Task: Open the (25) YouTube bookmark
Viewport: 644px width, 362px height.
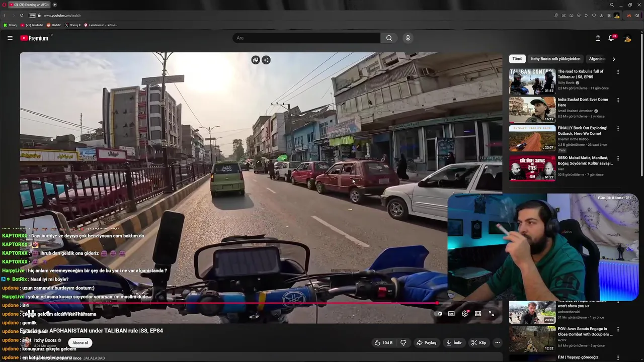Action: (32, 25)
